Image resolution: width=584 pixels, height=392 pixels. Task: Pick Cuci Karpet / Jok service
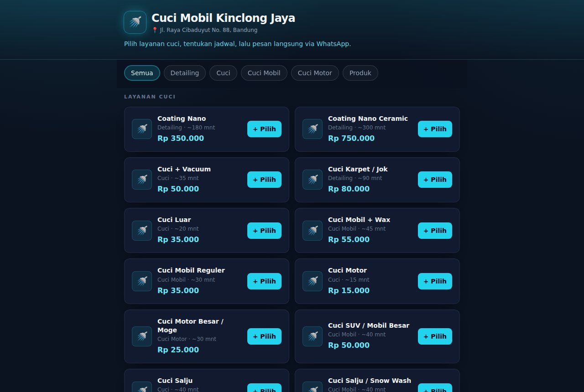[435, 180]
